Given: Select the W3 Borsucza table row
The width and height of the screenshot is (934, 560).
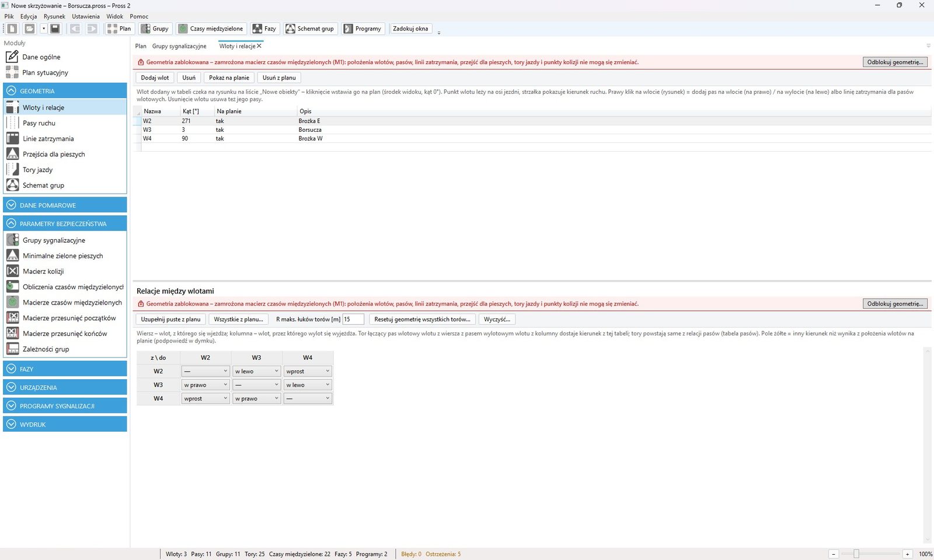Looking at the screenshot, I should (x=532, y=130).
